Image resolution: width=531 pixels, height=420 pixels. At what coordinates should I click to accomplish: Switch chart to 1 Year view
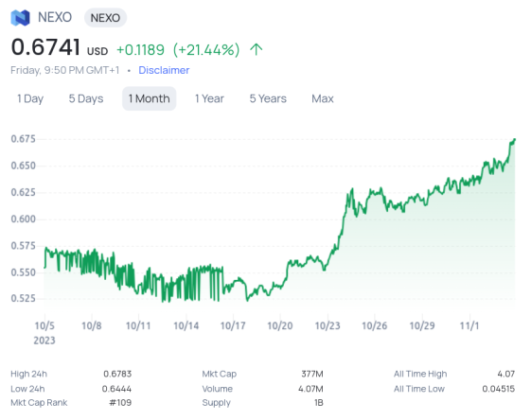[x=209, y=98]
